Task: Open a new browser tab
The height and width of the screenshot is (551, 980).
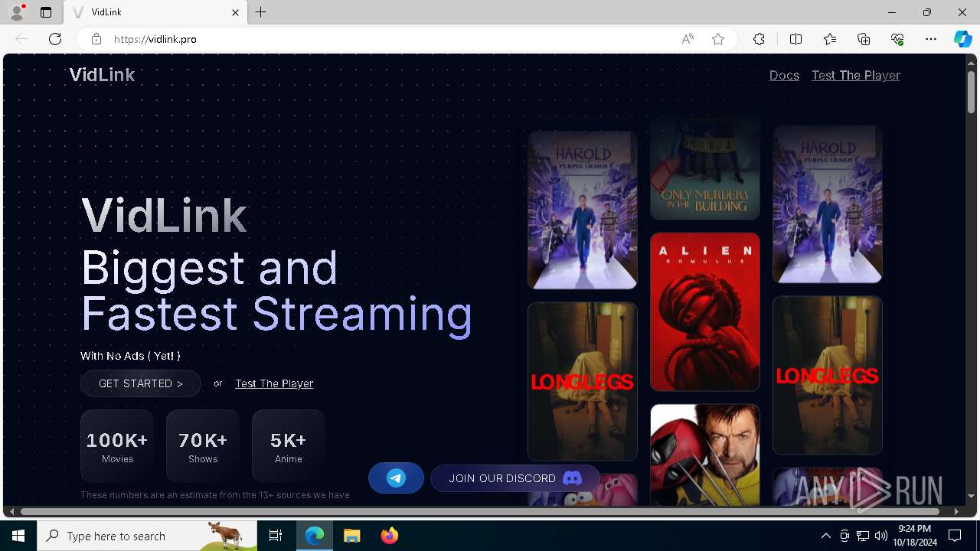Action: 261,12
